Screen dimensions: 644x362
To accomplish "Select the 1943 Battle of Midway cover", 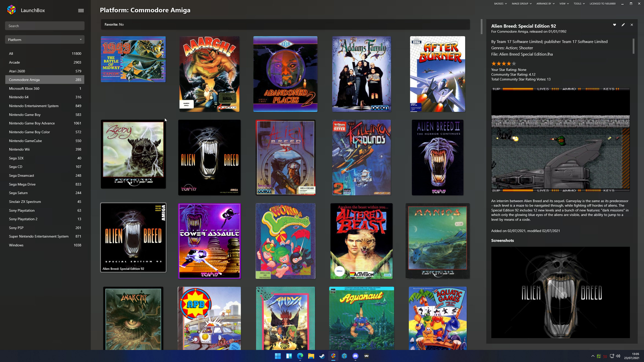I will coord(133,59).
